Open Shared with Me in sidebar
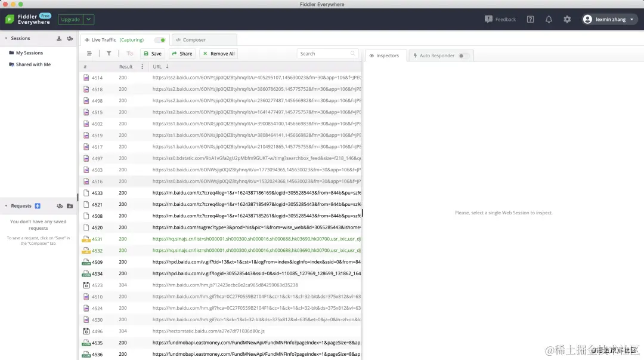 pos(33,64)
